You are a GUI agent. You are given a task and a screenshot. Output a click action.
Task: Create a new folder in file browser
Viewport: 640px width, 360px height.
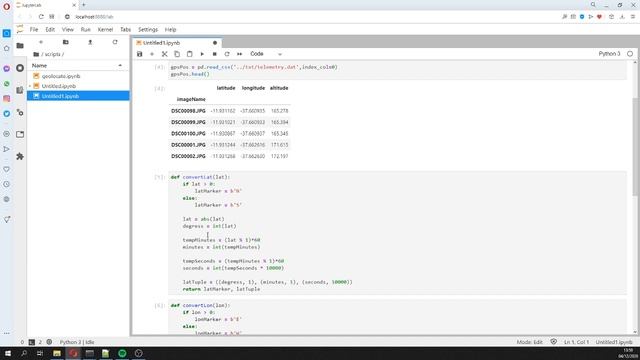click(65, 42)
